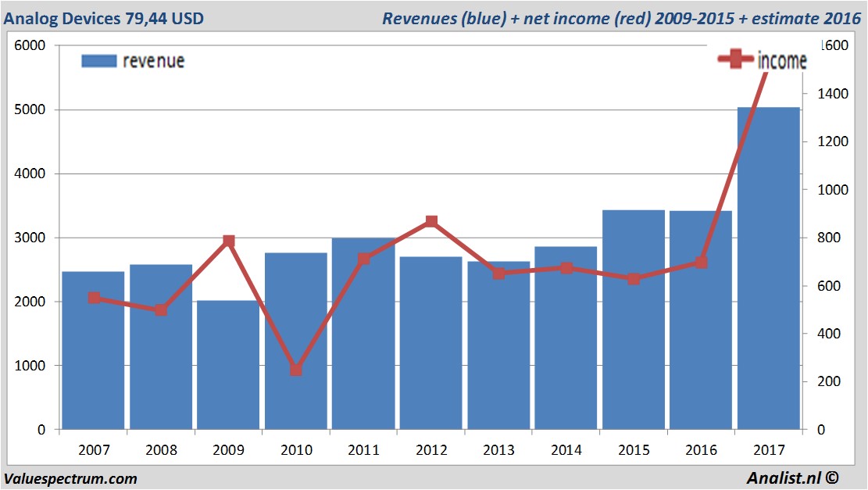The width and height of the screenshot is (868, 490).
Task: Click 3000 on the revenue axis
Action: tap(30, 238)
